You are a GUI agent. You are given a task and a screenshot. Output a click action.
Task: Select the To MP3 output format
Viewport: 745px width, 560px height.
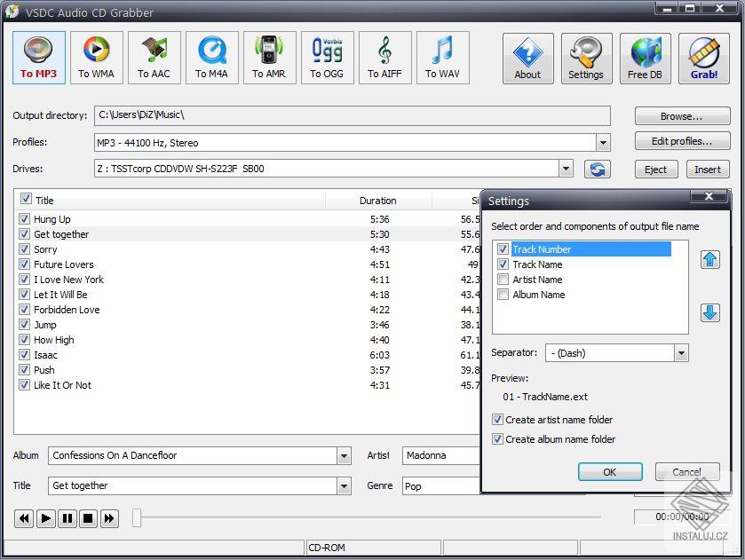(38, 57)
